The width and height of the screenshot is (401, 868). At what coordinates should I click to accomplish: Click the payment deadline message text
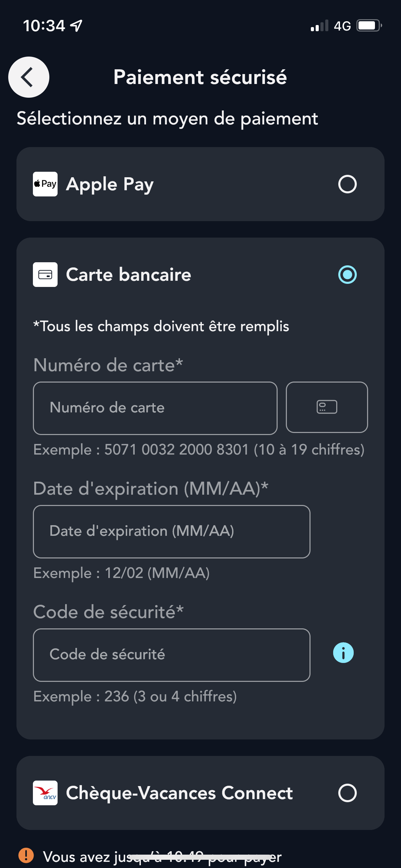click(161, 856)
